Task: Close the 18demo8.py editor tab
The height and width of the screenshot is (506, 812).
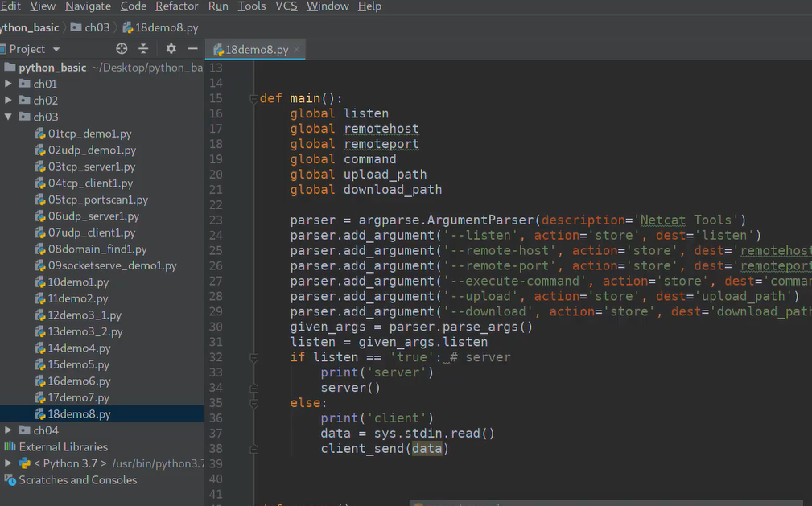Action: click(x=297, y=50)
